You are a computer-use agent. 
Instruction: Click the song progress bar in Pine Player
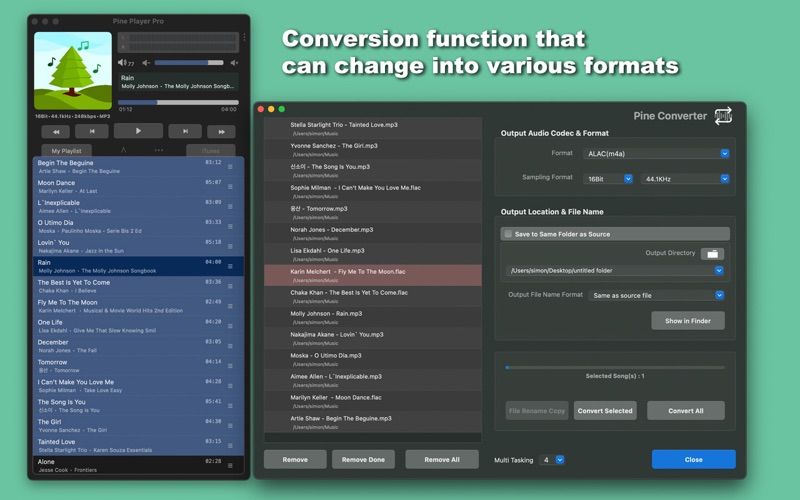178,103
